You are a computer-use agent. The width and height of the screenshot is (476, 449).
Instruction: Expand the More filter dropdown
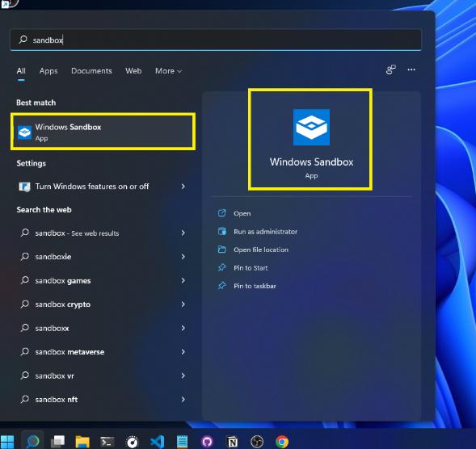point(168,71)
